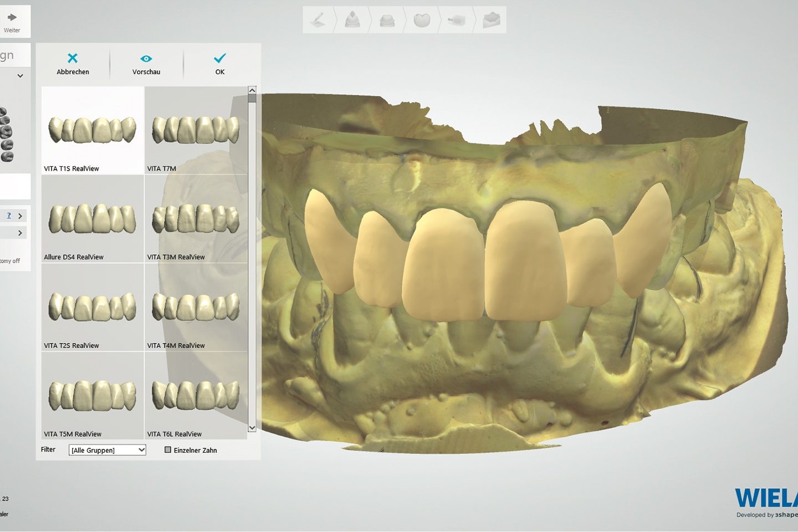Viewport: 798px width, 532px height.
Task: Pick the VITA T3M RealView thumbnail
Action: [x=196, y=219]
